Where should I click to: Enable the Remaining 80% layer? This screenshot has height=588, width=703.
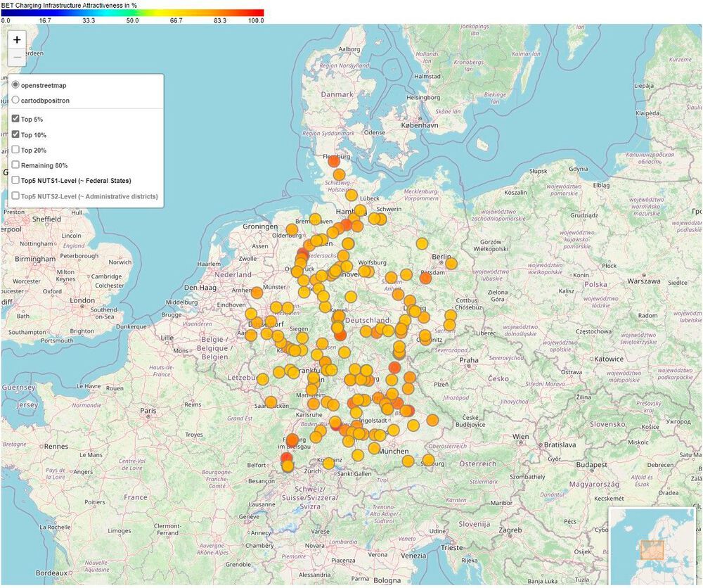pos(15,165)
